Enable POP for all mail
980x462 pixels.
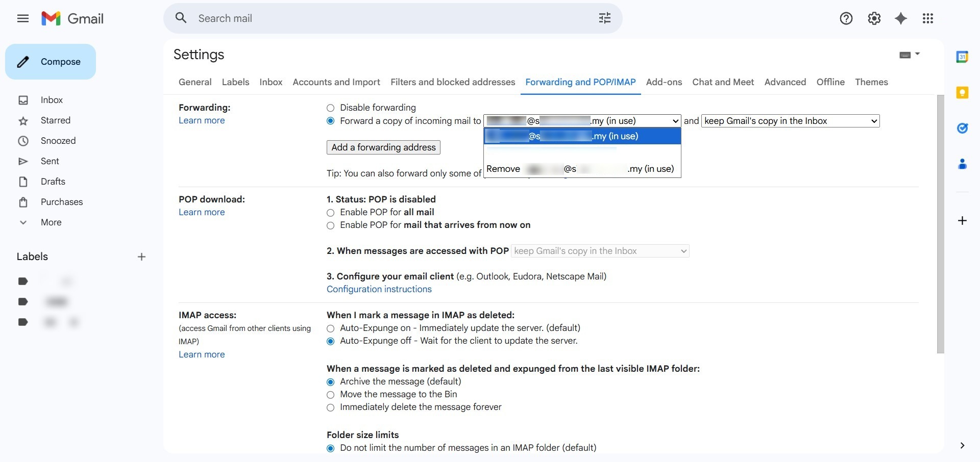click(x=330, y=213)
